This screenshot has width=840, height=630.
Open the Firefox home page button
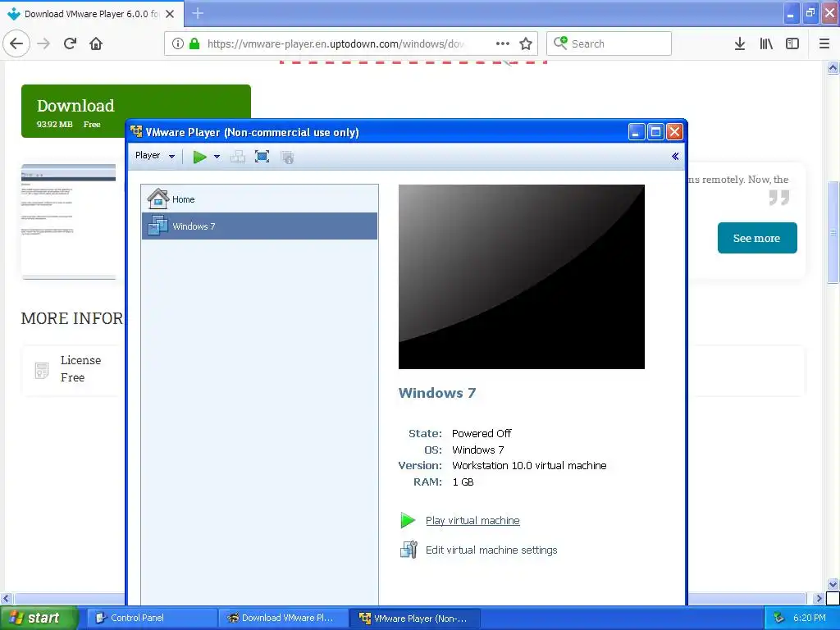96,44
